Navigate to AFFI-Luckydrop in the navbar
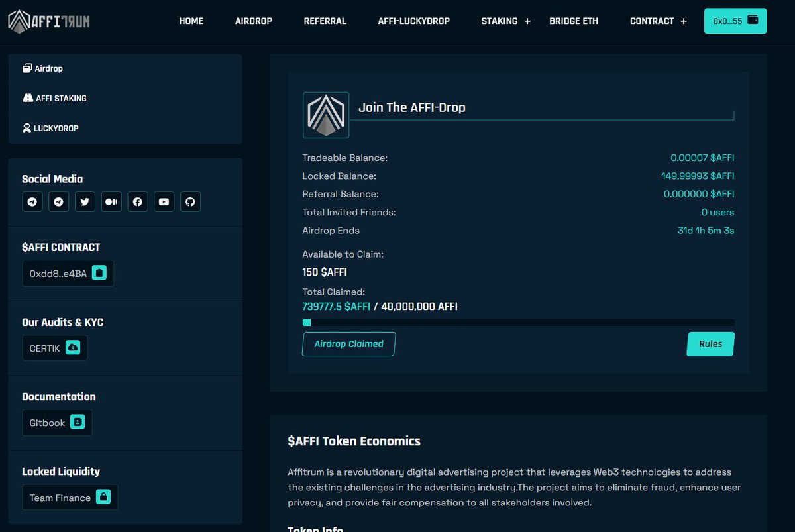Viewport: 795px width, 532px height. 414,21
